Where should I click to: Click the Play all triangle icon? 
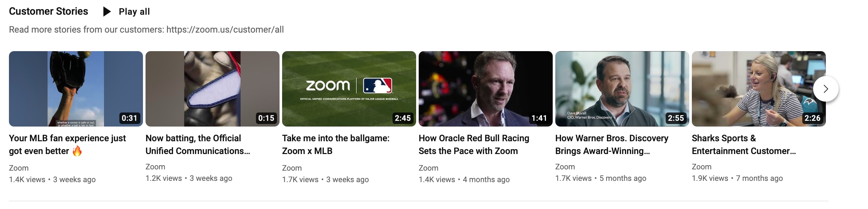click(x=107, y=12)
